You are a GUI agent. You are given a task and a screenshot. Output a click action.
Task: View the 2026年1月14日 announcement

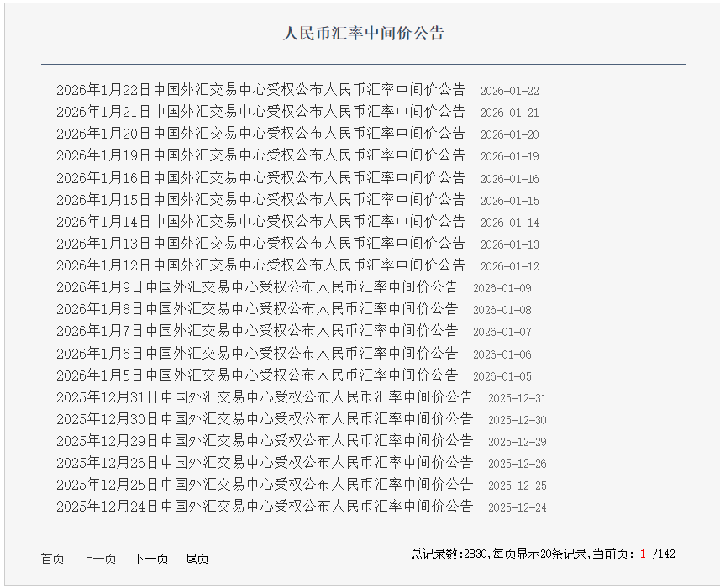(x=260, y=222)
